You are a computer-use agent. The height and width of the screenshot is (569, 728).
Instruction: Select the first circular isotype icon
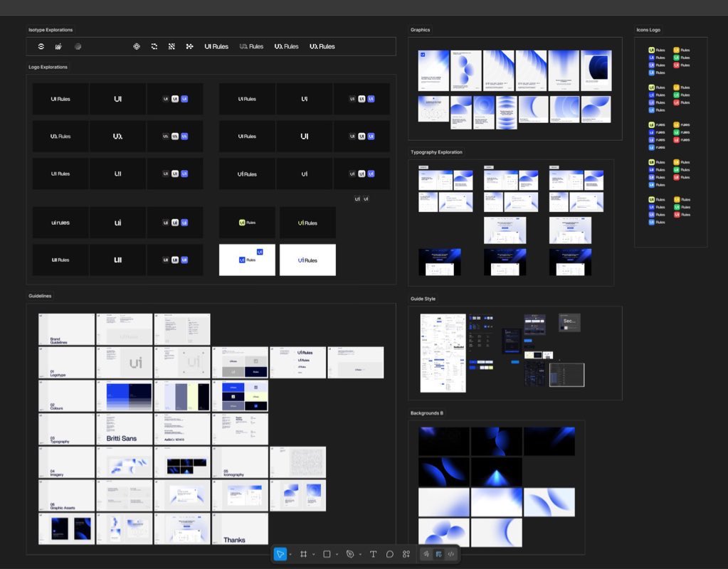[41, 46]
